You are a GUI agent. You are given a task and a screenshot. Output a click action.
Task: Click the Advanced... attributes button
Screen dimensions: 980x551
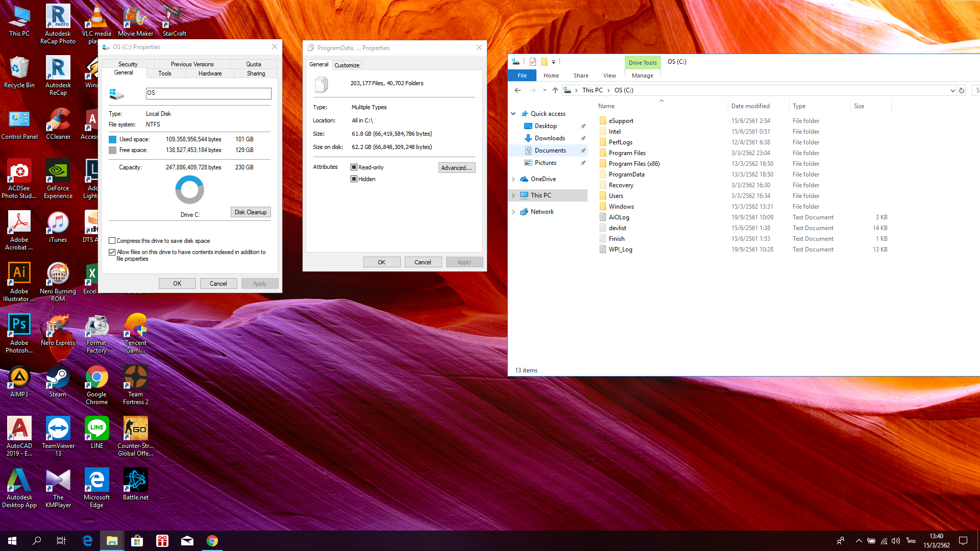click(x=456, y=168)
